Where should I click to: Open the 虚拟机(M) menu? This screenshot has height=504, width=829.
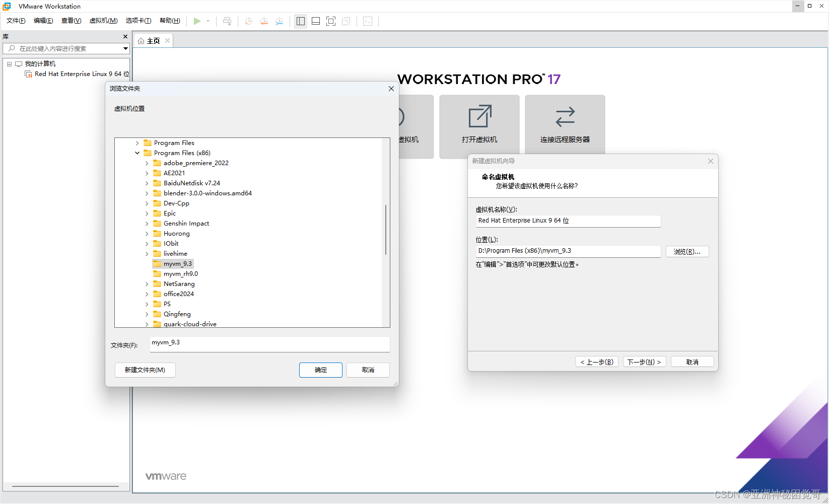pyautogui.click(x=103, y=21)
